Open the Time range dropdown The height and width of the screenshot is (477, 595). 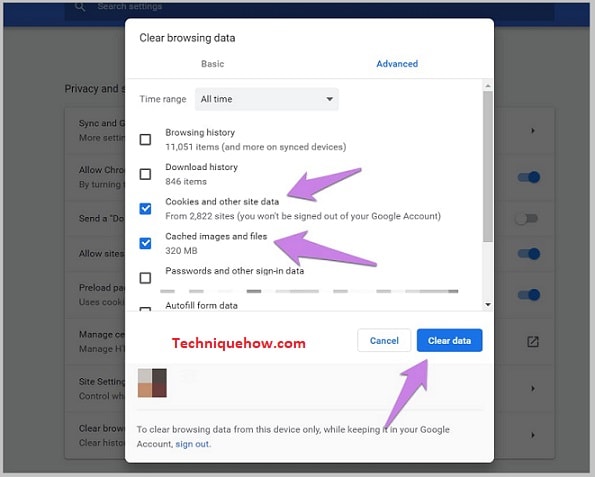[267, 99]
